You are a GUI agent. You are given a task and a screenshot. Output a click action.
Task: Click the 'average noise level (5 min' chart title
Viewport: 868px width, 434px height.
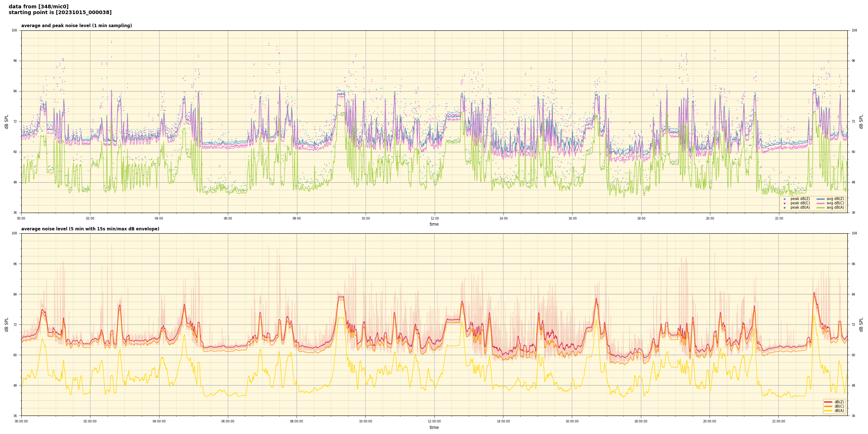(90, 229)
